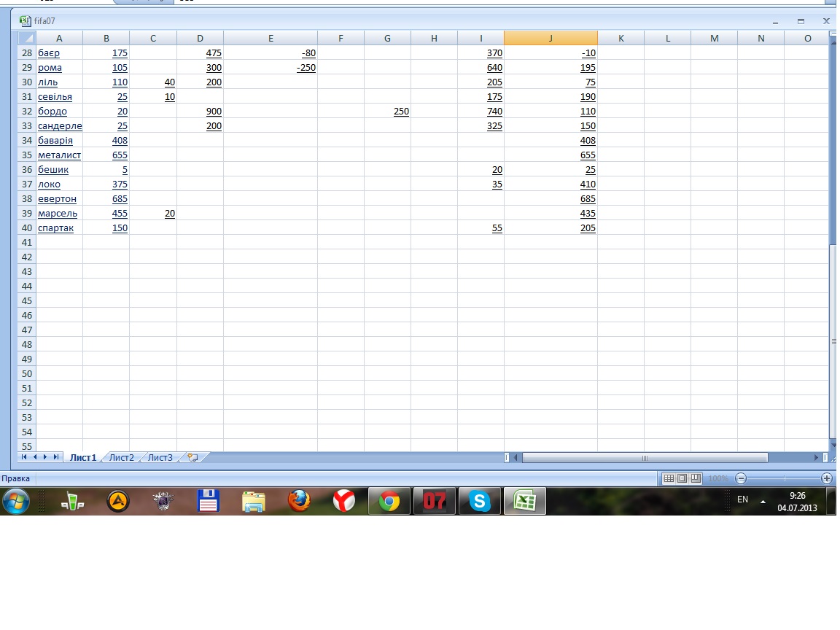
Task: Click the taskbar clock showing 9:26
Action: coord(797,502)
